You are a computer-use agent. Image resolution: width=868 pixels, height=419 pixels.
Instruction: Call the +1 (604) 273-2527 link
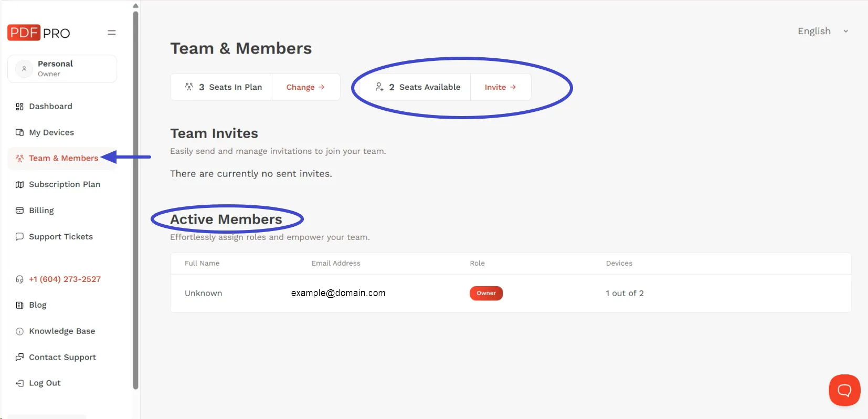(x=65, y=279)
